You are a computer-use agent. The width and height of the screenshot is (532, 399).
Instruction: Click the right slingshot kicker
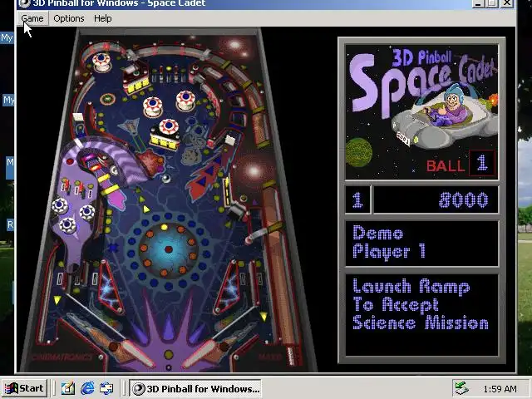(227, 288)
